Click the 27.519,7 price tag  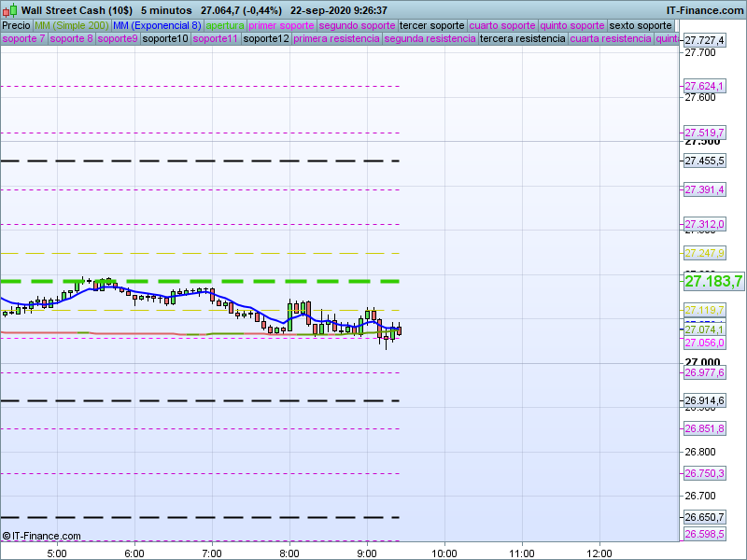coord(704,133)
